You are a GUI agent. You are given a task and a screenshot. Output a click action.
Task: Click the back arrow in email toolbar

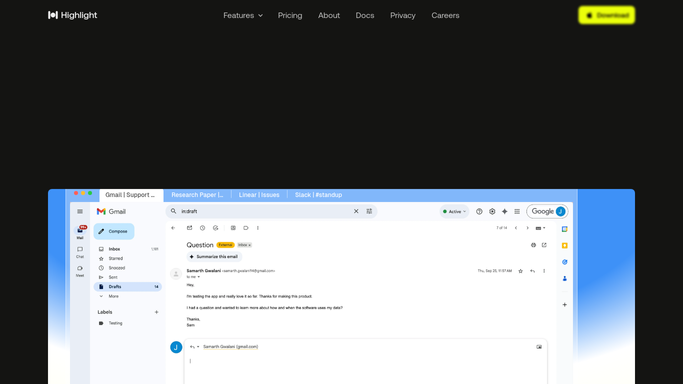tap(173, 228)
